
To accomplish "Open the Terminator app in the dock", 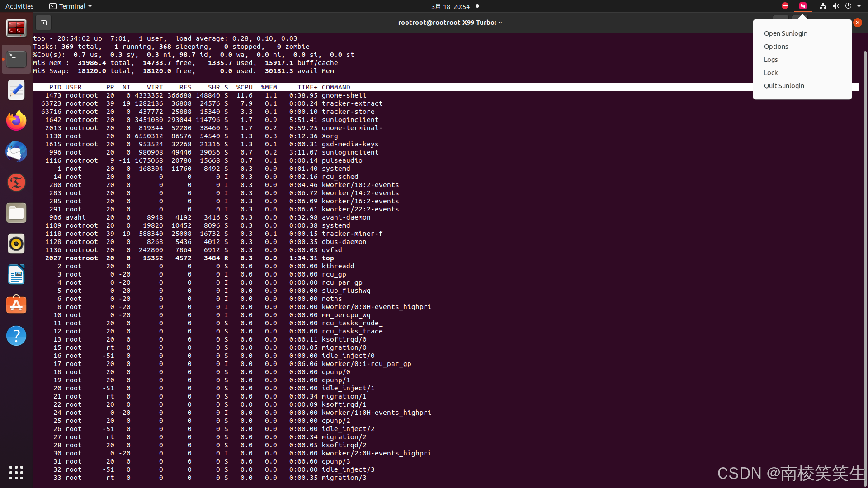I will (x=16, y=28).
